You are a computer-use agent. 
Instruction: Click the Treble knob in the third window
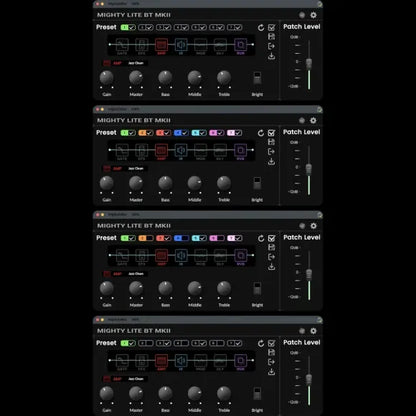click(224, 288)
